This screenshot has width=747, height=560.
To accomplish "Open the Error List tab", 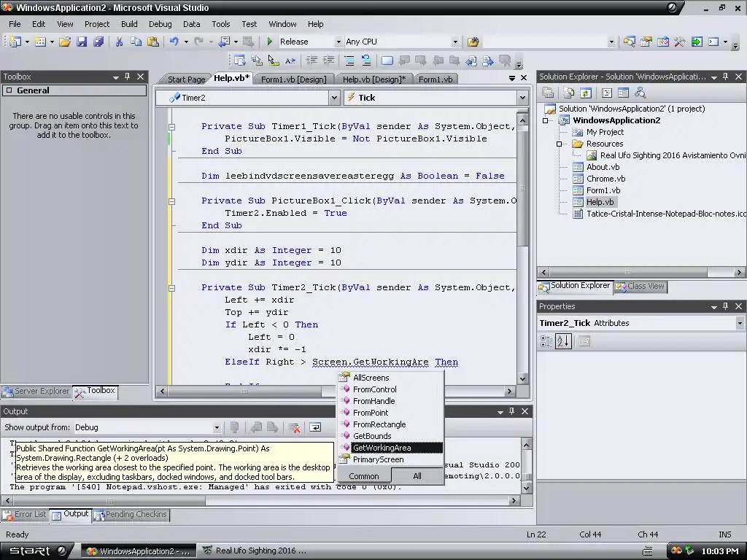I will (25, 515).
